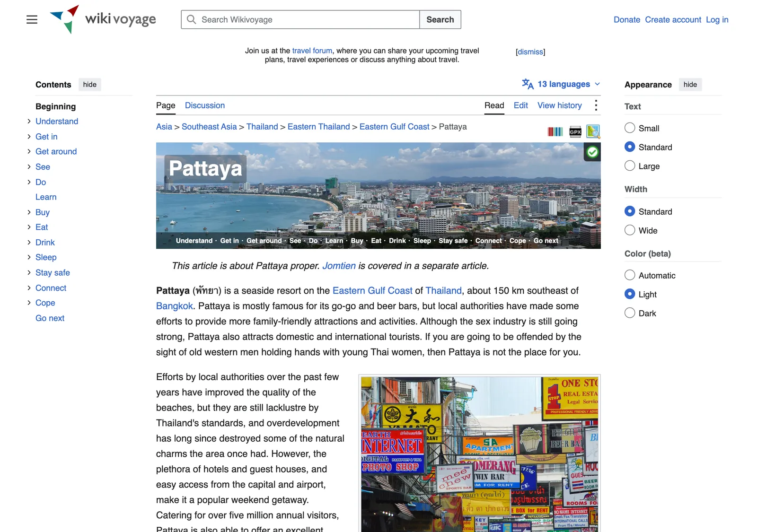Open the Bangkok link in the intro
Viewport: 757px width, 532px height.
(x=175, y=306)
